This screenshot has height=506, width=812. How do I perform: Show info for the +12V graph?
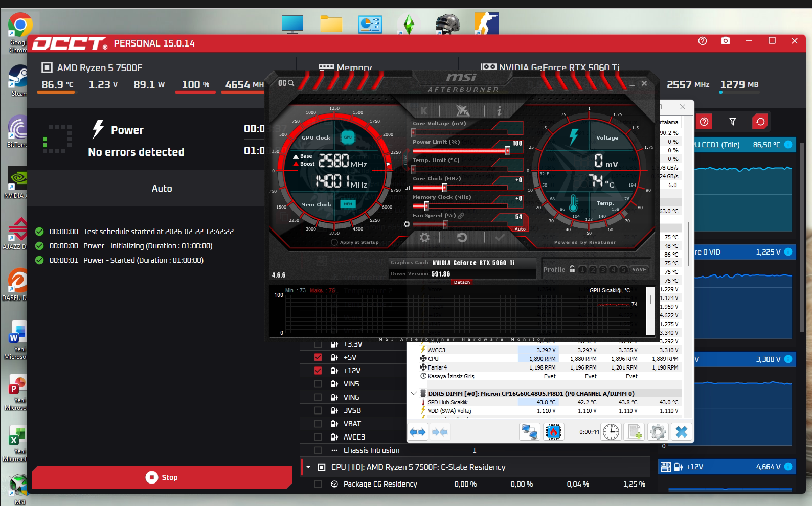[x=788, y=467]
